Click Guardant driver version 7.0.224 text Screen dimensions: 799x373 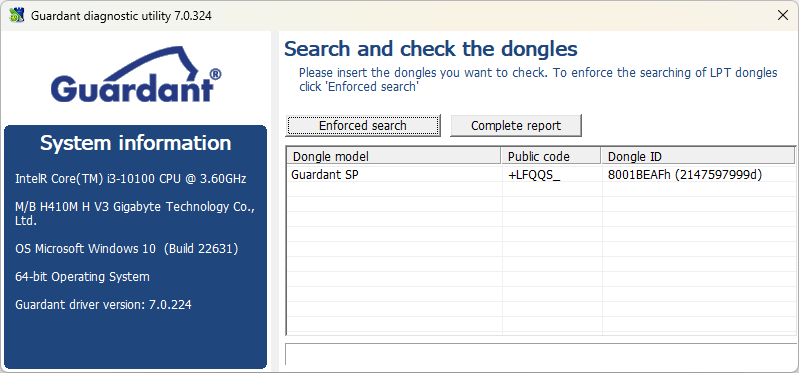[103, 305]
